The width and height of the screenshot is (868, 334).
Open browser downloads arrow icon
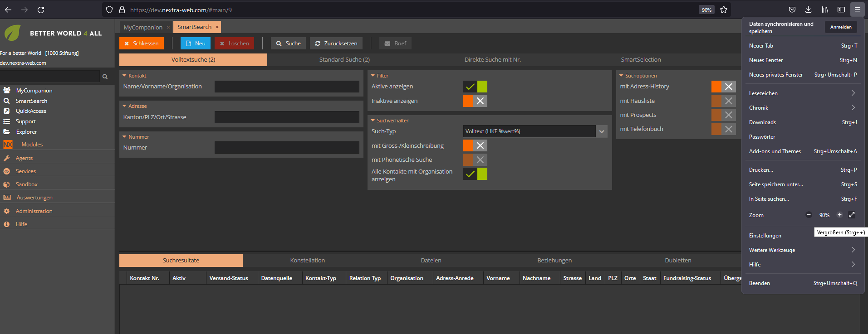pyautogui.click(x=809, y=10)
